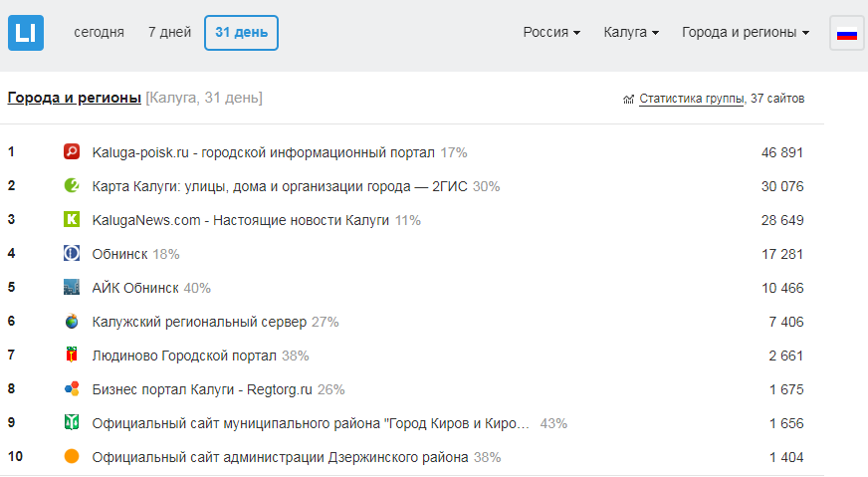Click the KalugaNews.com green K favicon

click(72, 220)
